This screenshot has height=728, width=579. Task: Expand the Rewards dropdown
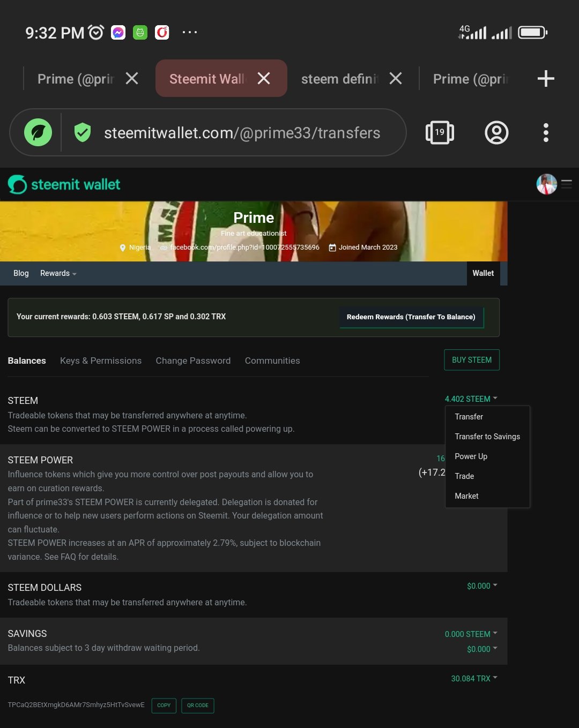tap(58, 273)
